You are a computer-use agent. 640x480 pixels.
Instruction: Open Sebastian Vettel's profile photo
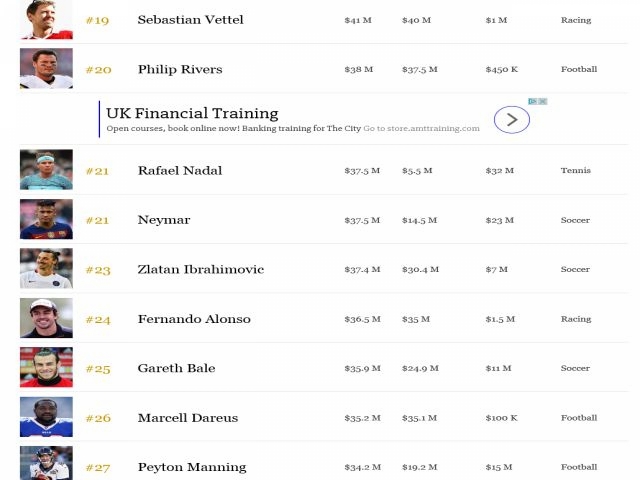coord(46,20)
